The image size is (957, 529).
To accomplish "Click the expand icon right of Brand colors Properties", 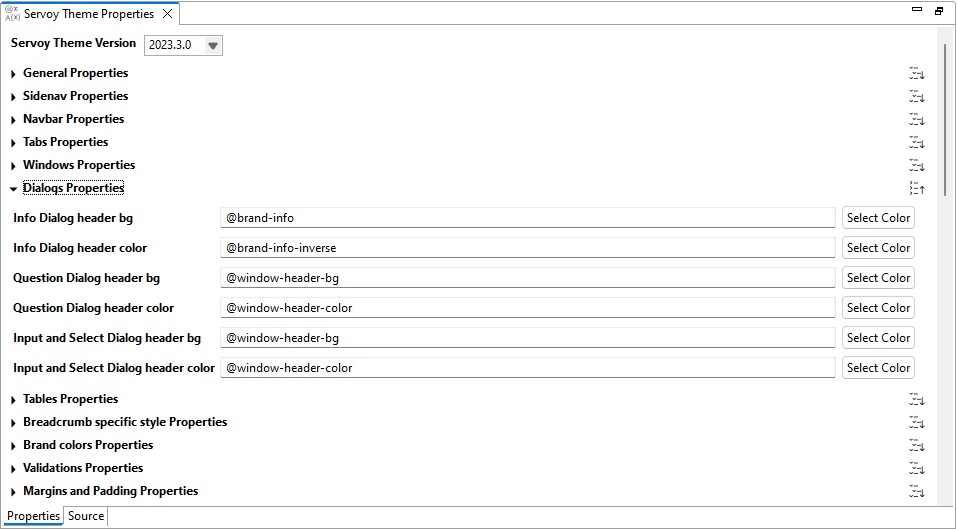I will click(916, 445).
